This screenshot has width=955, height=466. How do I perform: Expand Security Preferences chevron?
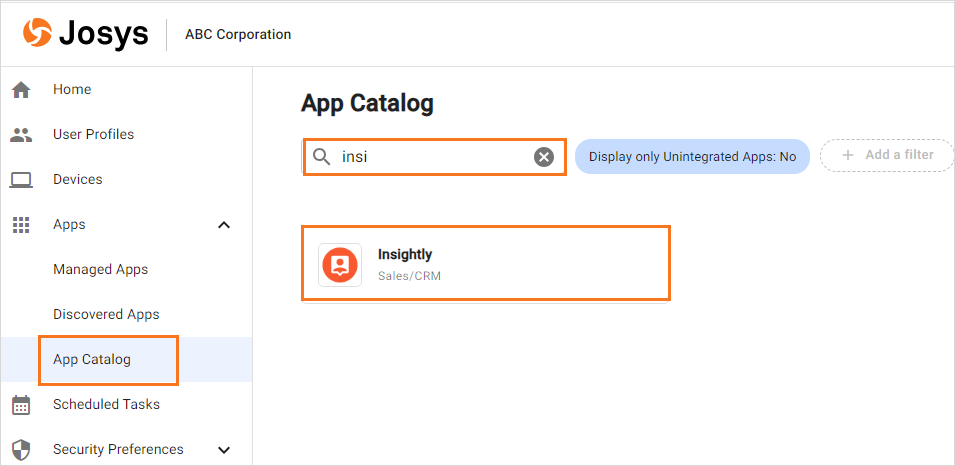click(224, 450)
